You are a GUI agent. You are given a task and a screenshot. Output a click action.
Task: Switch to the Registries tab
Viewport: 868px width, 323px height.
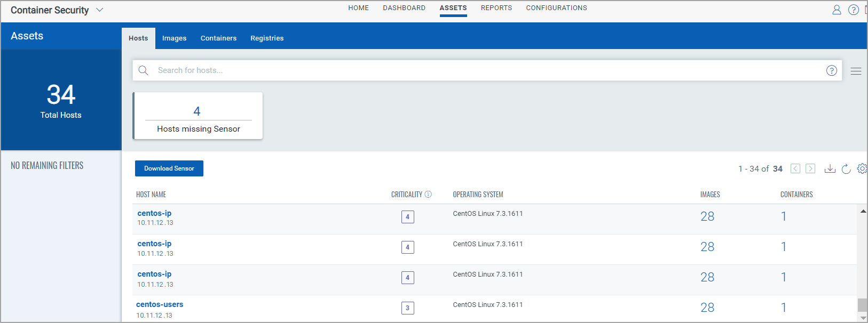click(x=267, y=38)
